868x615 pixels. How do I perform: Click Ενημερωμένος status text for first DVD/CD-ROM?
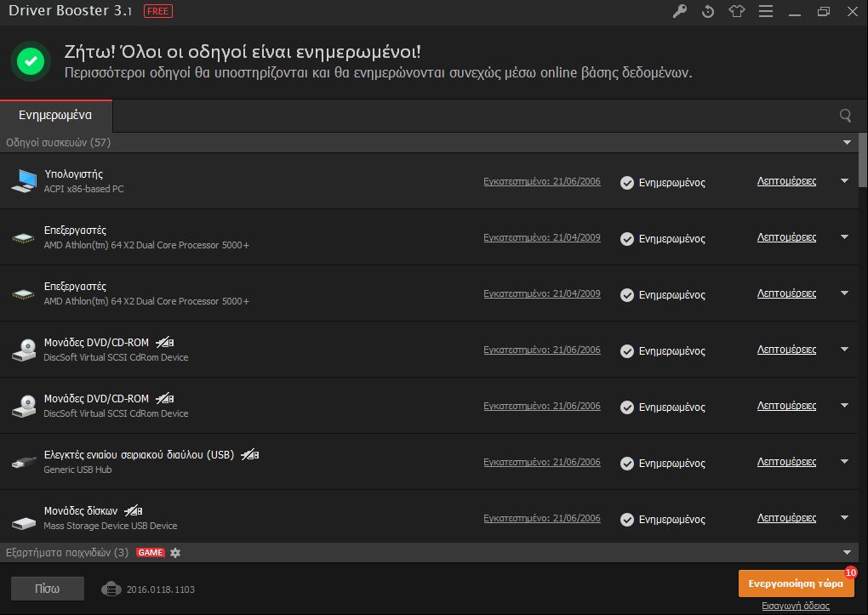click(x=672, y=351)
